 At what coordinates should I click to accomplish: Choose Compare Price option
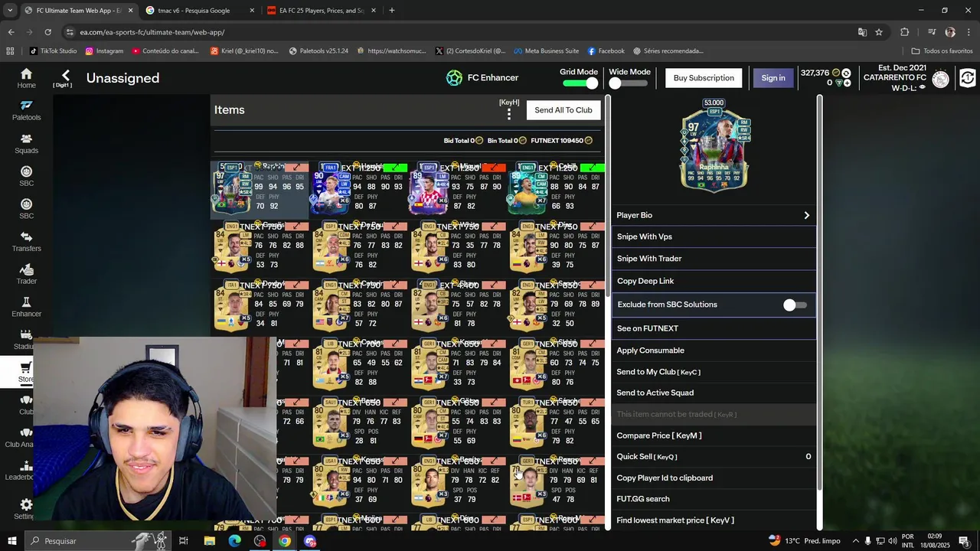coord(714,435)
